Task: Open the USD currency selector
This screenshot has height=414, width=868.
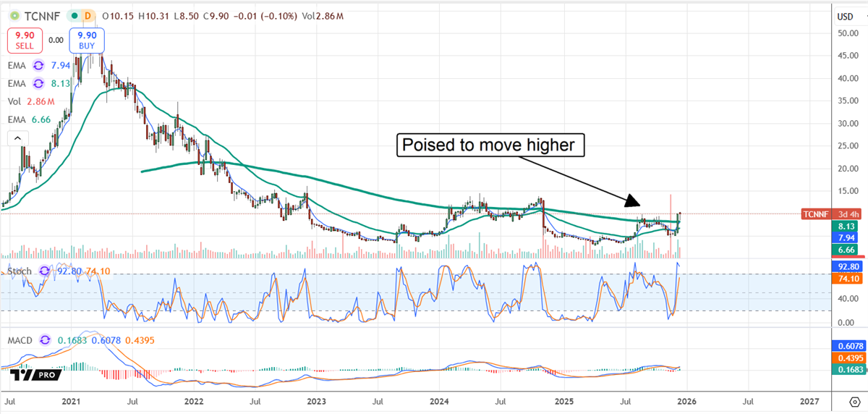Action: point(844,16)
